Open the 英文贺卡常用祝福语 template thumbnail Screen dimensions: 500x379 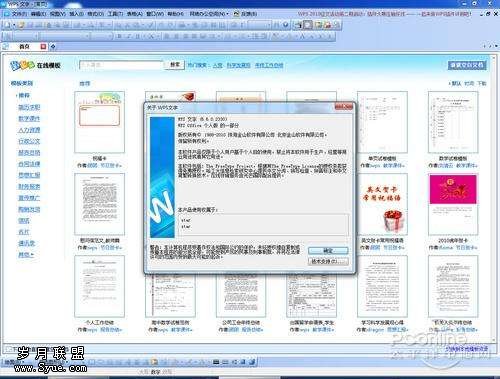(382, 204)
